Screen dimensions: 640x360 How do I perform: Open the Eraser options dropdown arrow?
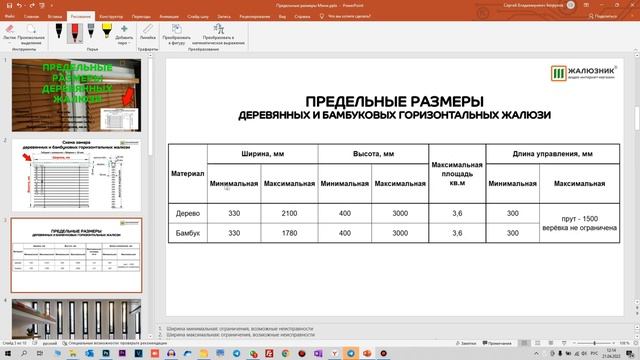coord(9,42)
